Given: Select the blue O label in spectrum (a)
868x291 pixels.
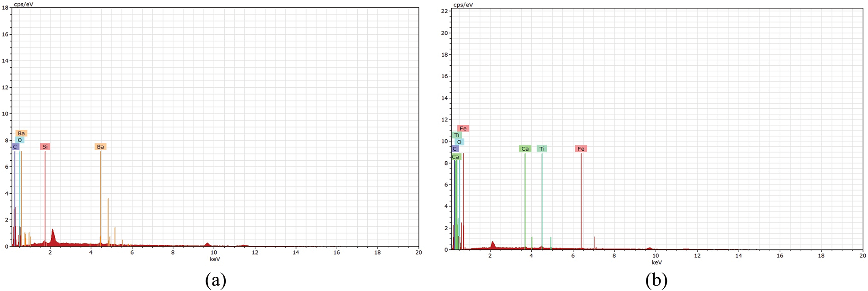Looking at the screenshot, I should [x=20, y=140].
